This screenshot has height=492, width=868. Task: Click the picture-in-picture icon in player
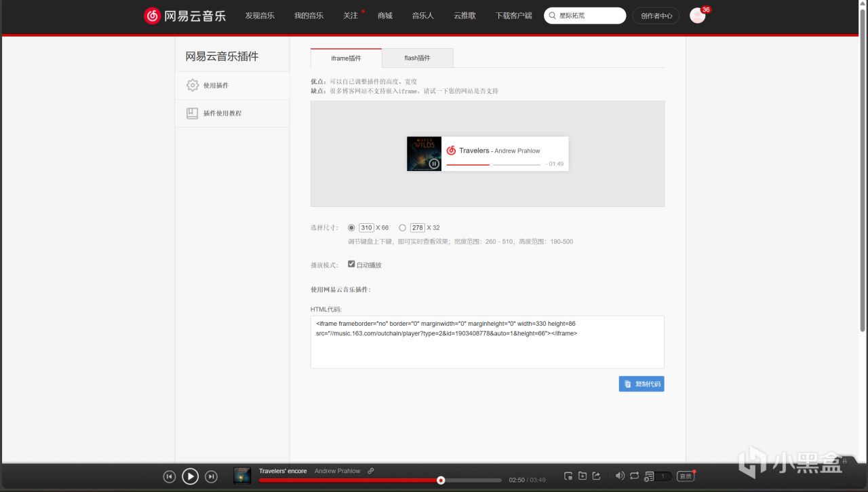point(568,476)
